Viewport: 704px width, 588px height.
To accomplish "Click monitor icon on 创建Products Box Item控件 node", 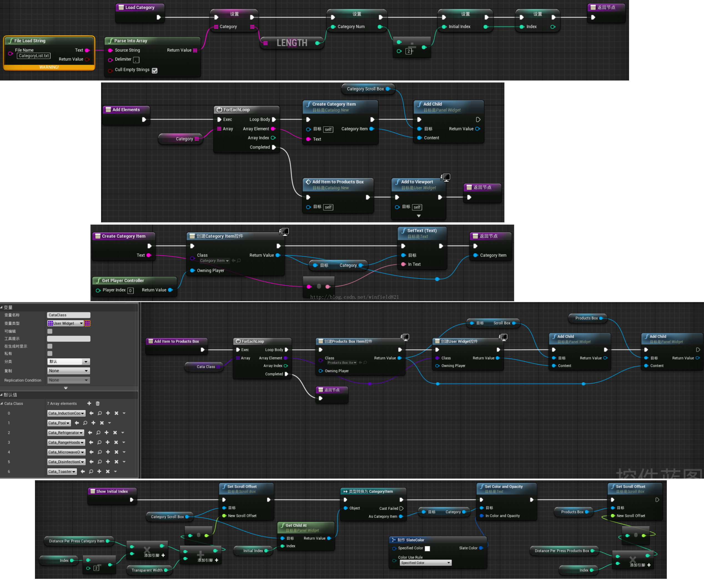I will (405, 337).
